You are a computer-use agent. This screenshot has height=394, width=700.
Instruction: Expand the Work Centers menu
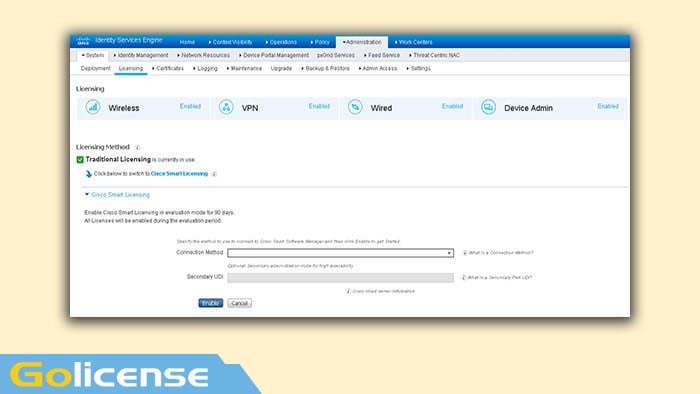point(413,42)
